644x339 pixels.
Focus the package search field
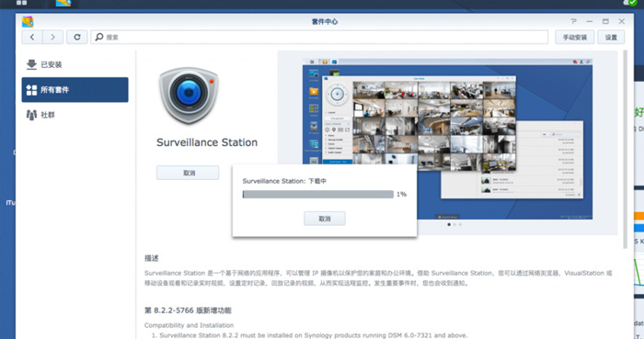pyautogui.click(x=319, y=37)
